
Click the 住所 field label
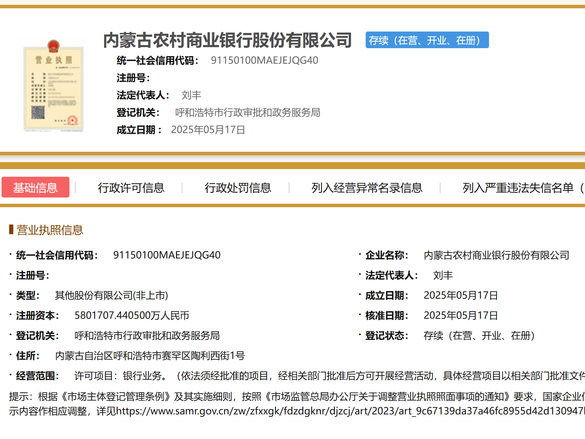coord(28,356)
